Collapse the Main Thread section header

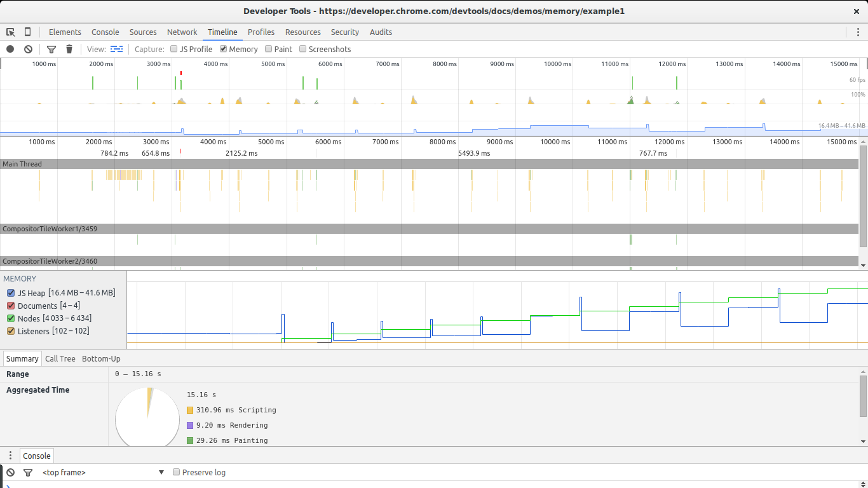(22, 164)
